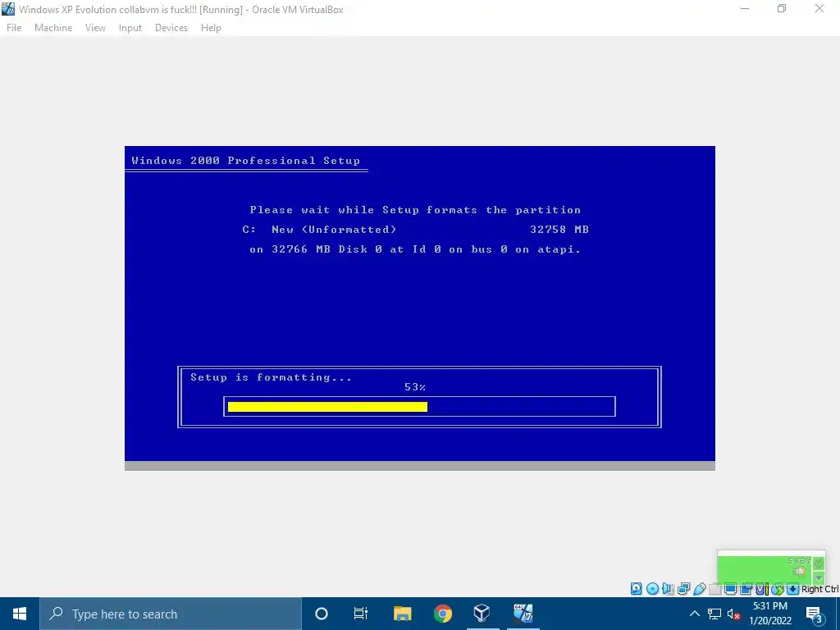Open the USB devices status icon
The width and height of the screenshot is (840, 630).
pos(700,589)
